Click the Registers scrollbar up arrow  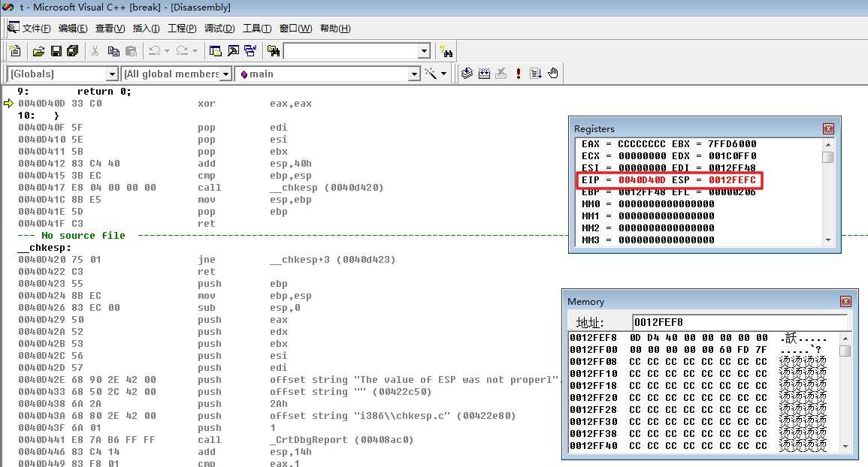(828, 144)
